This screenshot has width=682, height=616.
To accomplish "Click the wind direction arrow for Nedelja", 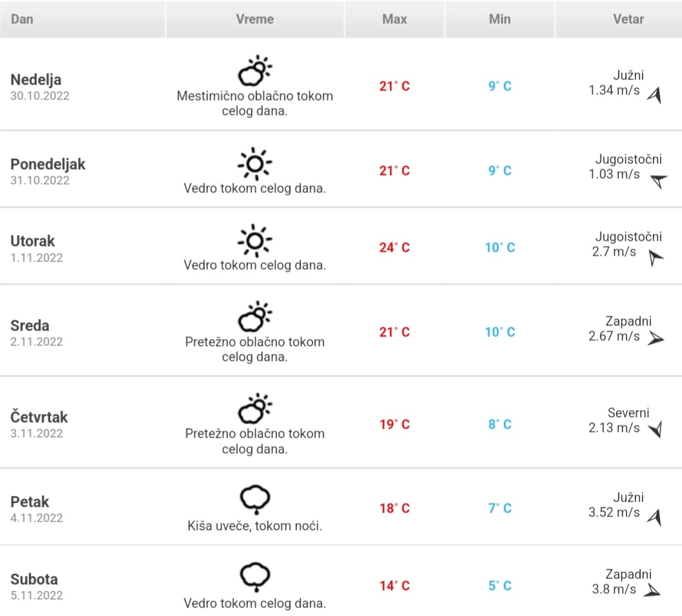I will (655, 96).
